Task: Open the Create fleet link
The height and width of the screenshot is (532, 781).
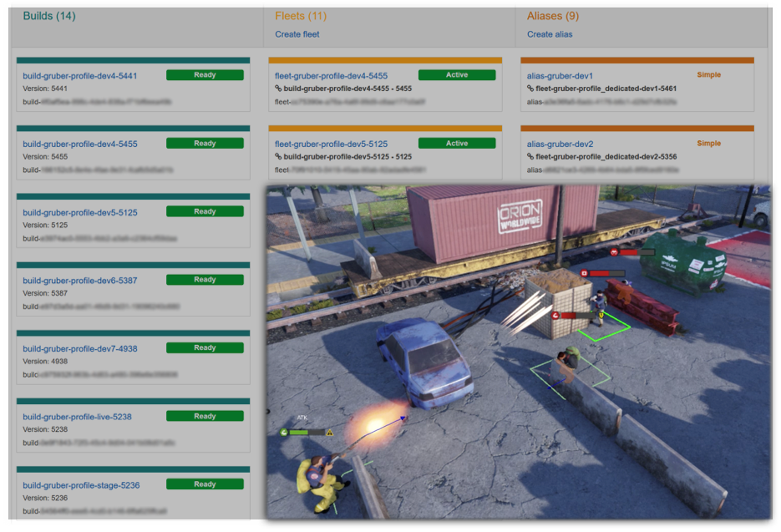Action: pos(297,34)
